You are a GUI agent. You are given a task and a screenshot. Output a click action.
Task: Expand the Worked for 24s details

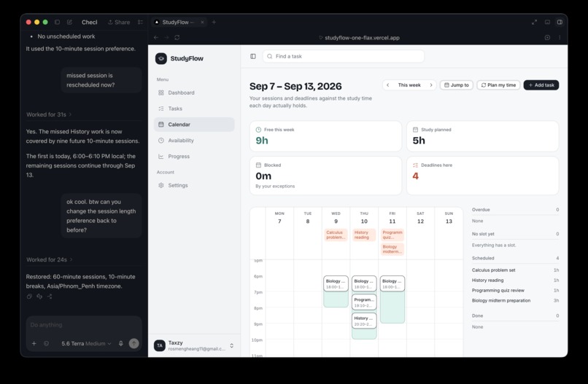(x=49, y=259)
